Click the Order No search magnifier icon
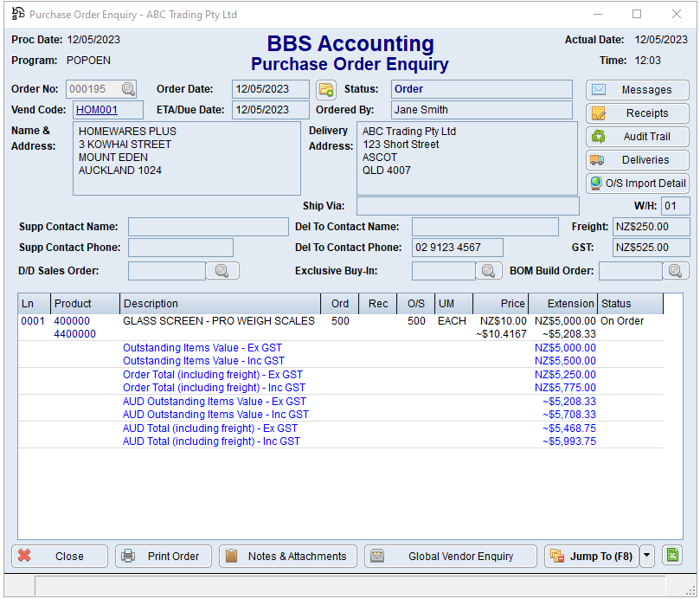 click(128, 89)
